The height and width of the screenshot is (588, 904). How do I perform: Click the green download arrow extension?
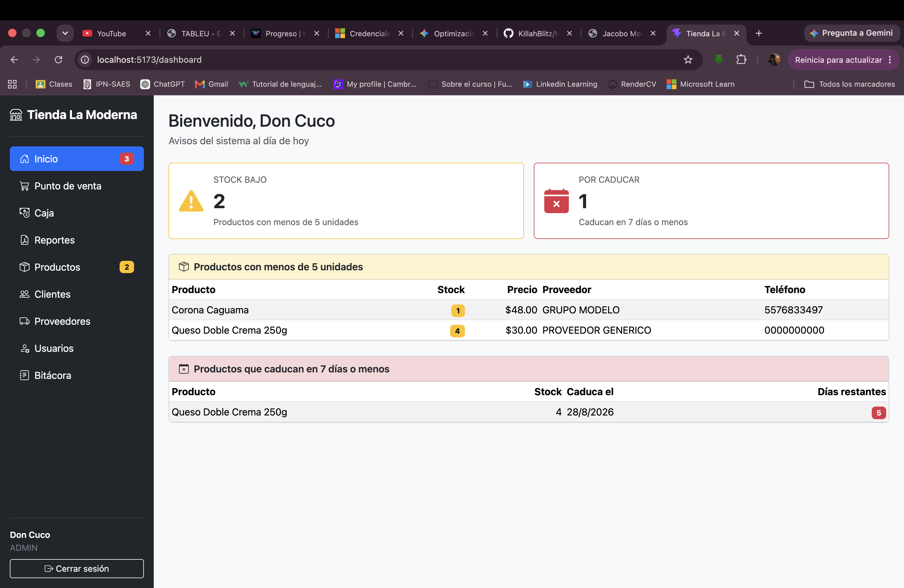coord(719,59)
